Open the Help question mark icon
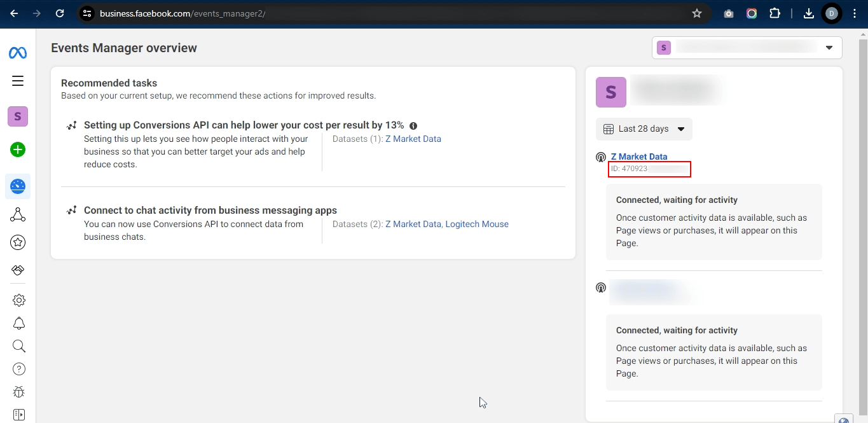The height and width of the screenshot is (423, 868). point(19,369)
